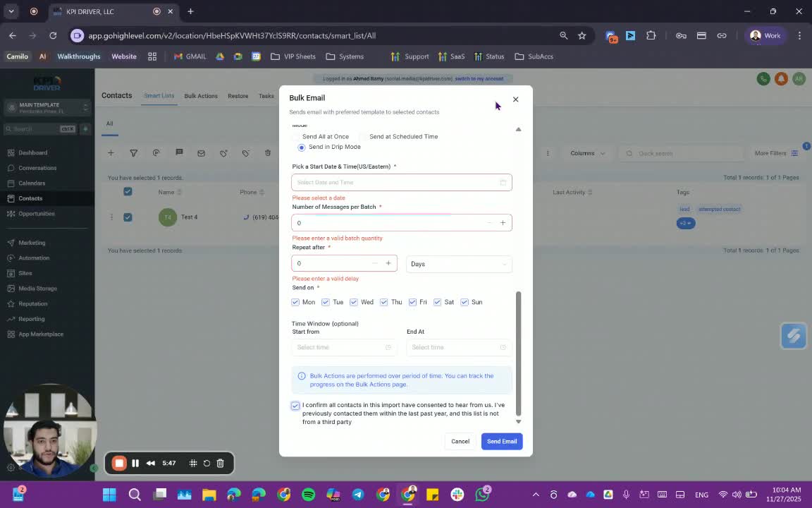Screen dimensions: 812x508
Task: Click the dialog scrollbar up arrow
Action: (518, 129)
